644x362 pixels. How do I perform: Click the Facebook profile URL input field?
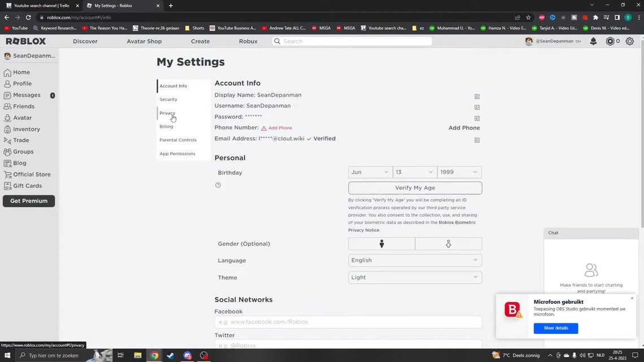tap(347, 321)
